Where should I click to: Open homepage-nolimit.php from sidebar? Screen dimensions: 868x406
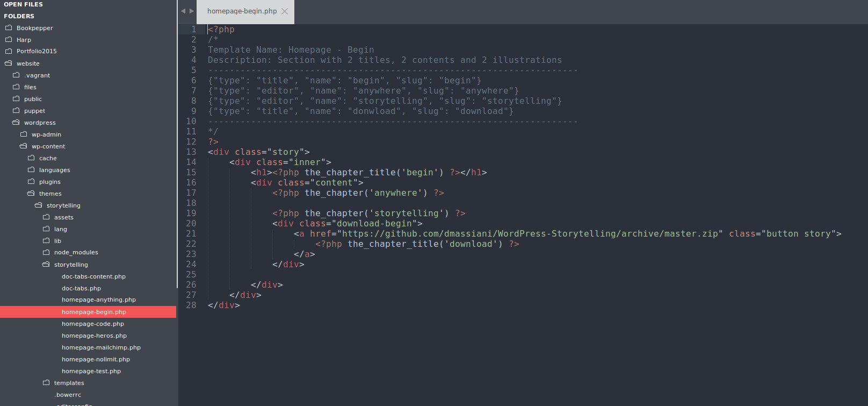[x=96, y=359]
